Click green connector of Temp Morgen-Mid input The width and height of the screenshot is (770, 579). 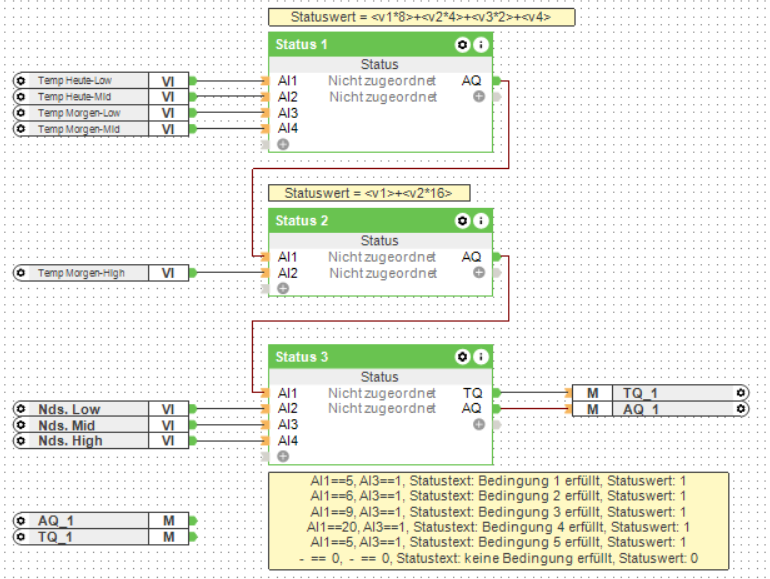tap(193, 129)
